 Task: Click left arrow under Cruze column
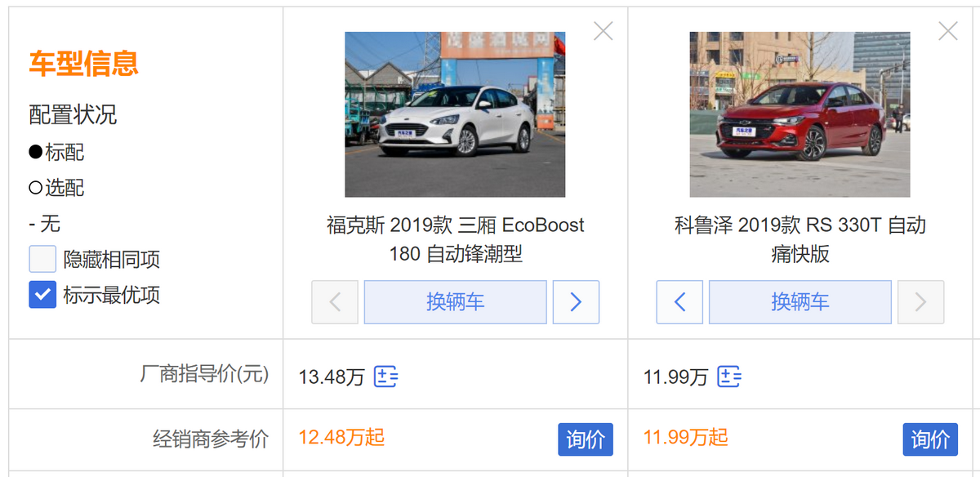679,302
